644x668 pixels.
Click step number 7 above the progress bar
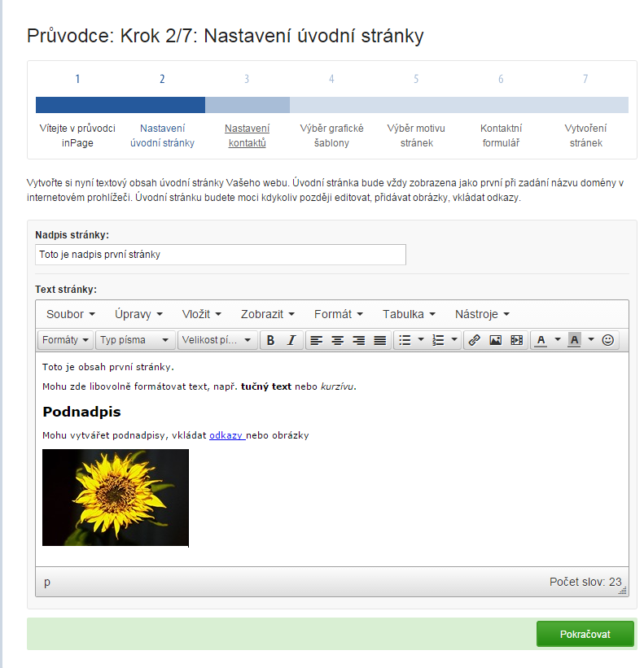point(585,79)
